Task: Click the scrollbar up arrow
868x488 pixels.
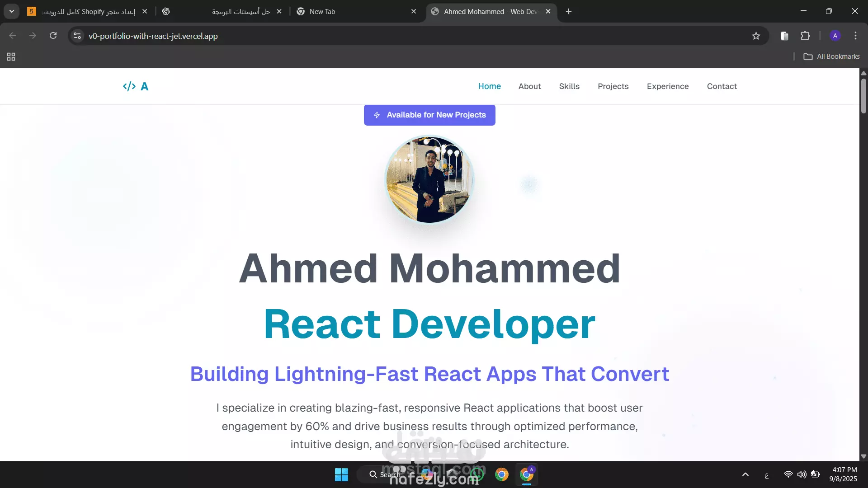Action: pyautogui.click(x=863, y=73)
